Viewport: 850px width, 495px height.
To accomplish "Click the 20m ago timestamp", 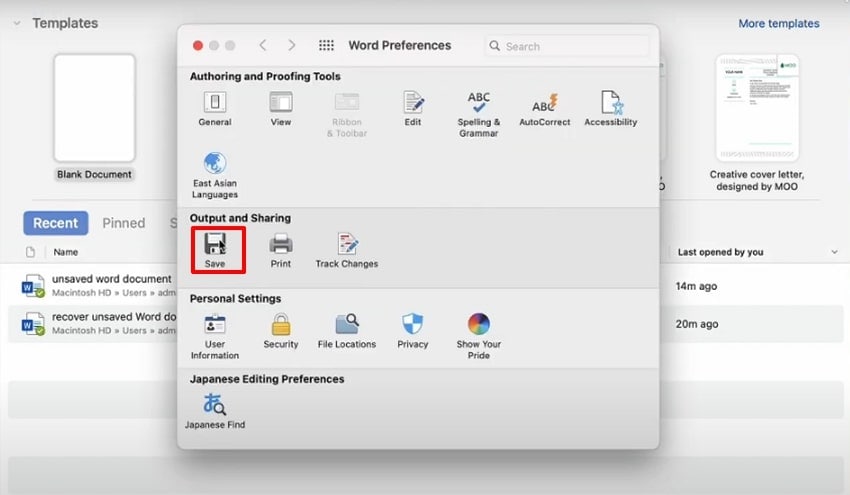I will (x=697, y=324).
